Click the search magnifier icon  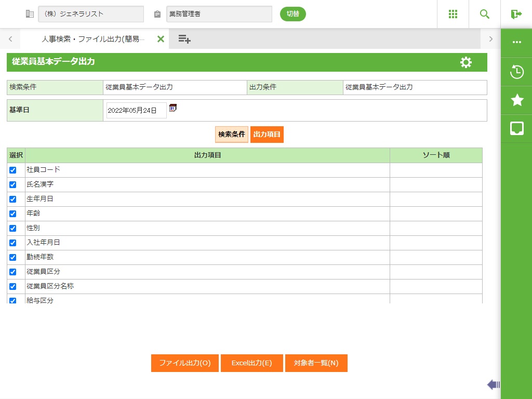pos(485,14)
